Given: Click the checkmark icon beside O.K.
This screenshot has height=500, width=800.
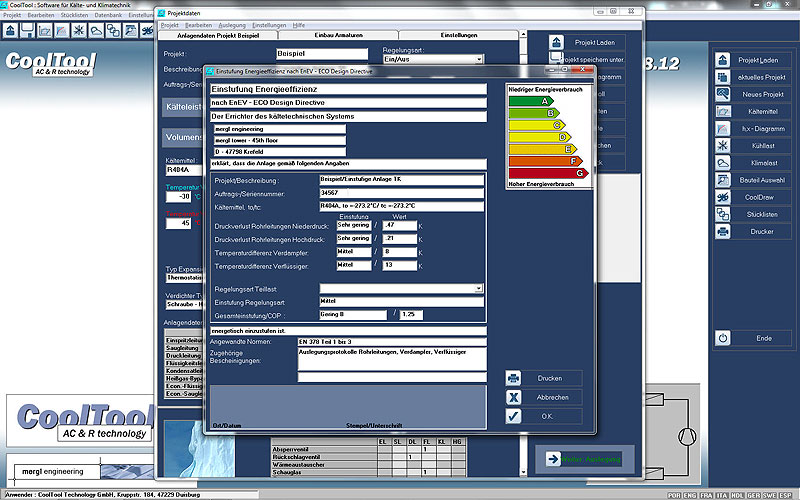Looking at the screenshot, I should tap(513, 416).
